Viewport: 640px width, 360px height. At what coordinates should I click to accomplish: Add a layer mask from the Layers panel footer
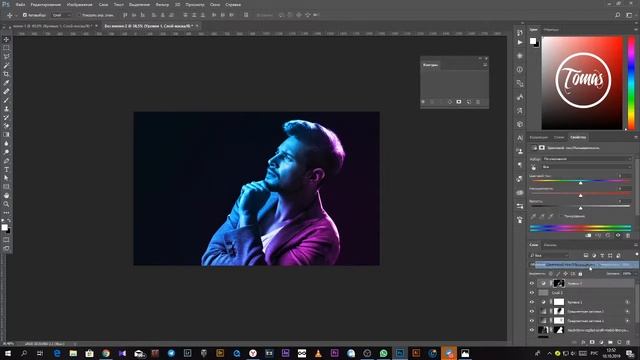[x=592, y=342]
